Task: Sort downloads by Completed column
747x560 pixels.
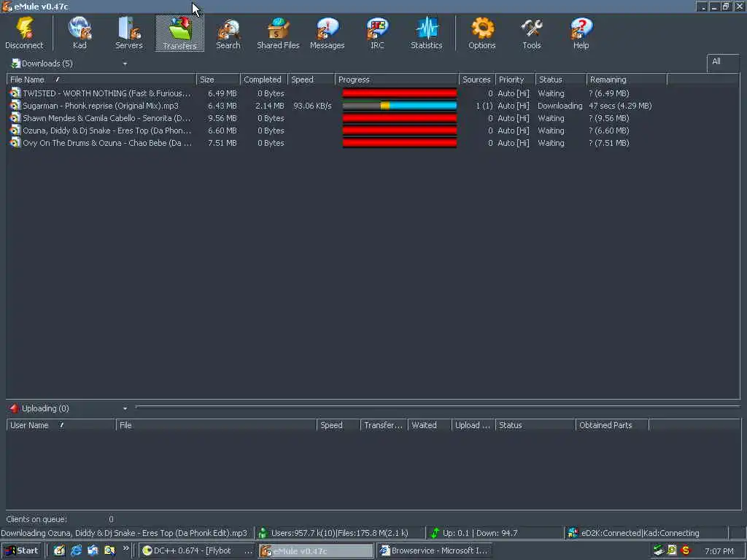Action: (x=264, y=79)
